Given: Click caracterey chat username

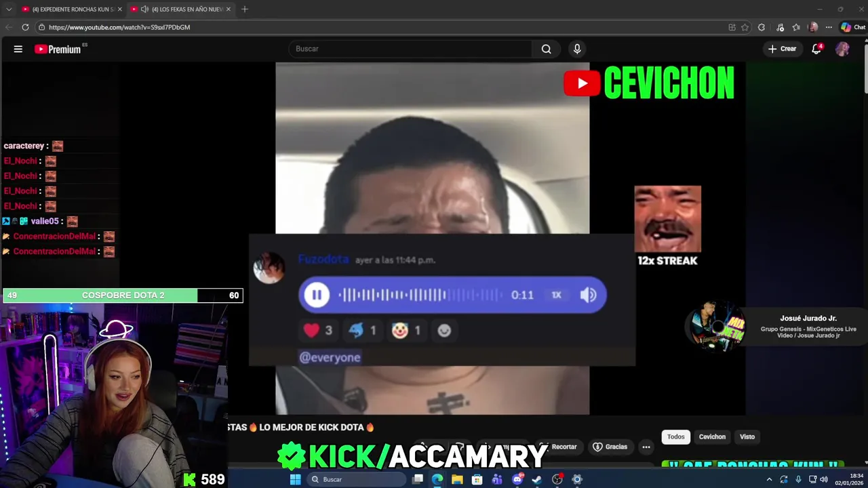Looking at the screenshot, I should click(24, 146).
